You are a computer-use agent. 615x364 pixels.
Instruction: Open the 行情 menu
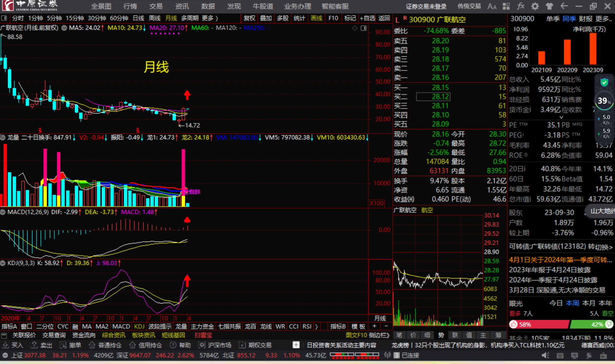click(130, 6)
